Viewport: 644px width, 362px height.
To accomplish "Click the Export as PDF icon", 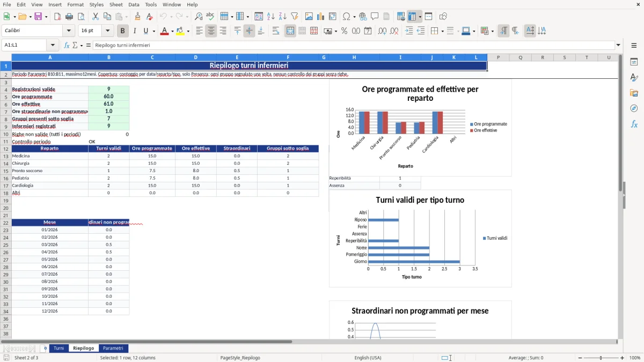I will (x=57, y=17).
